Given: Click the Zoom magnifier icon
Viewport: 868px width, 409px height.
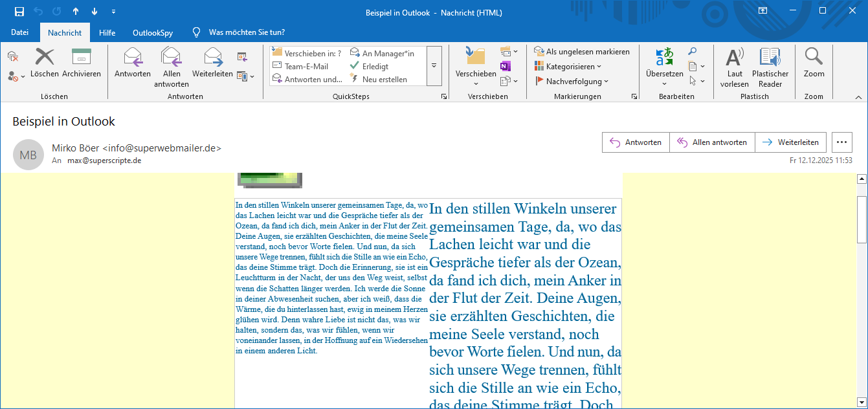Looking at the screenshot, I should (x=814, y=58).
